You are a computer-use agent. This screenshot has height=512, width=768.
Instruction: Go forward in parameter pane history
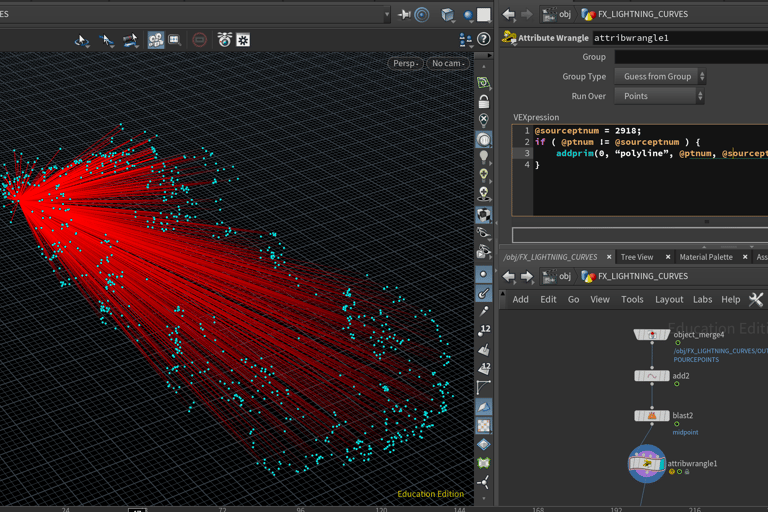(527, 14)
